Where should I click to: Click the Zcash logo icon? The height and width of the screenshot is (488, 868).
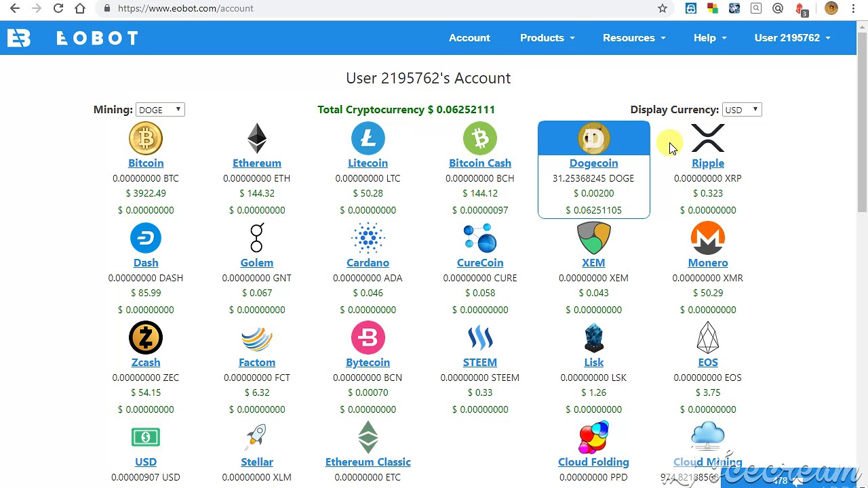[x=146, y=338]
